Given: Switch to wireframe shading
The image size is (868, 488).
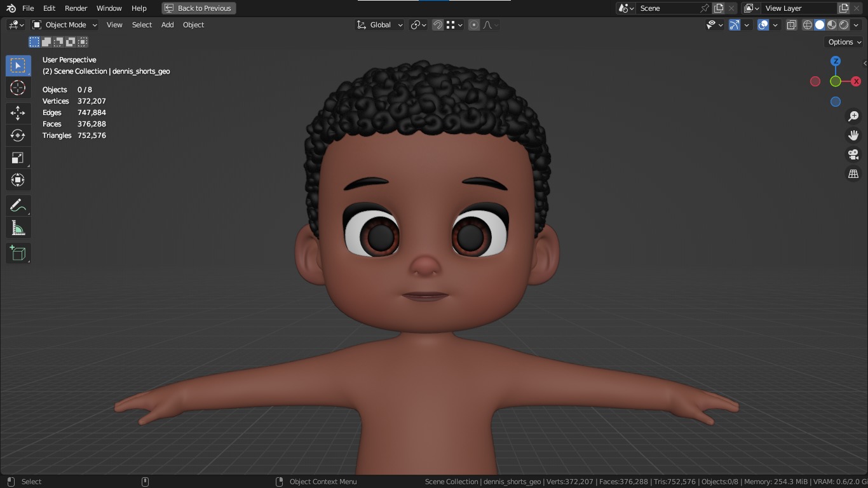Looking at the screenshot, I should (x=808, y=25).
